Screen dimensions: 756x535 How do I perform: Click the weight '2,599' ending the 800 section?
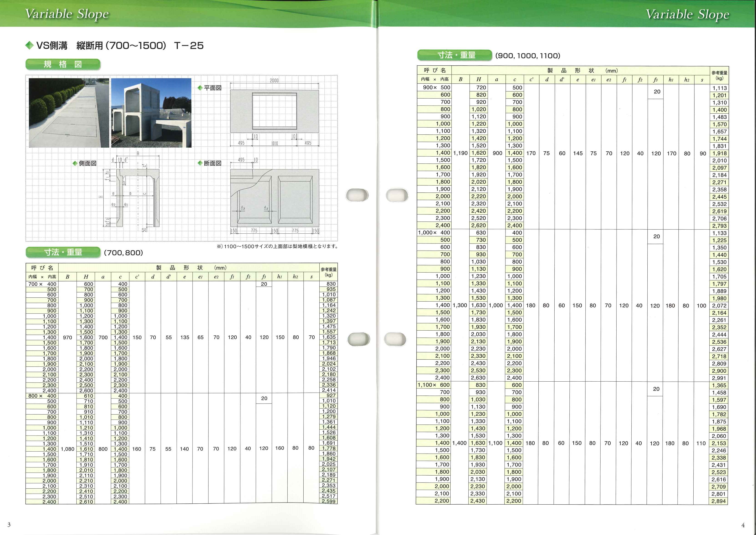(329, 501)
